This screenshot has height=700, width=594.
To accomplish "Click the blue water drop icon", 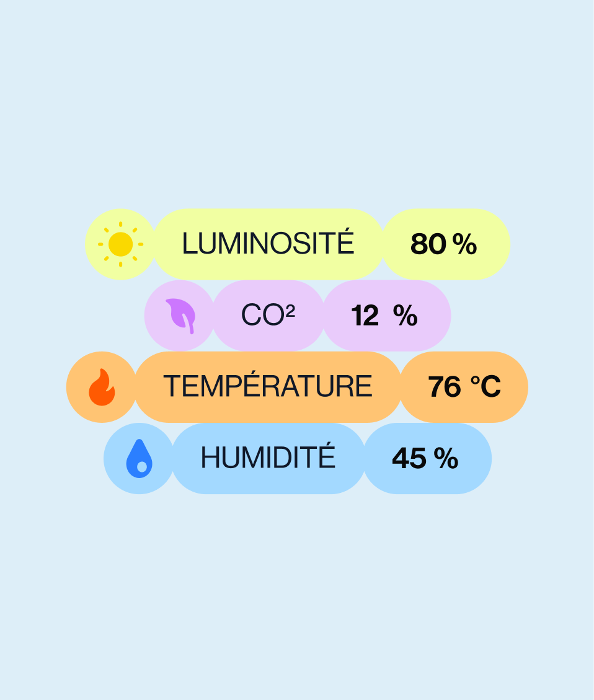I will click(x=139, y=459).
